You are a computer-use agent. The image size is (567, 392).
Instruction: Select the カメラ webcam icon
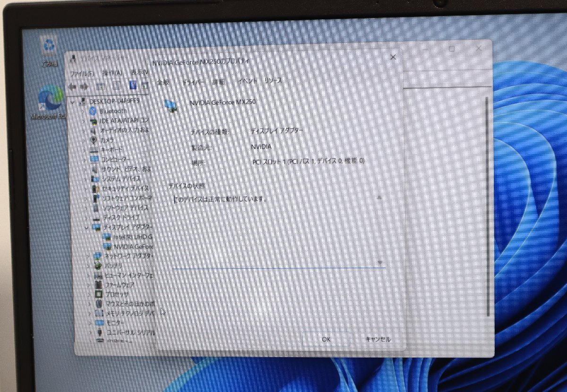pos(93,140)
